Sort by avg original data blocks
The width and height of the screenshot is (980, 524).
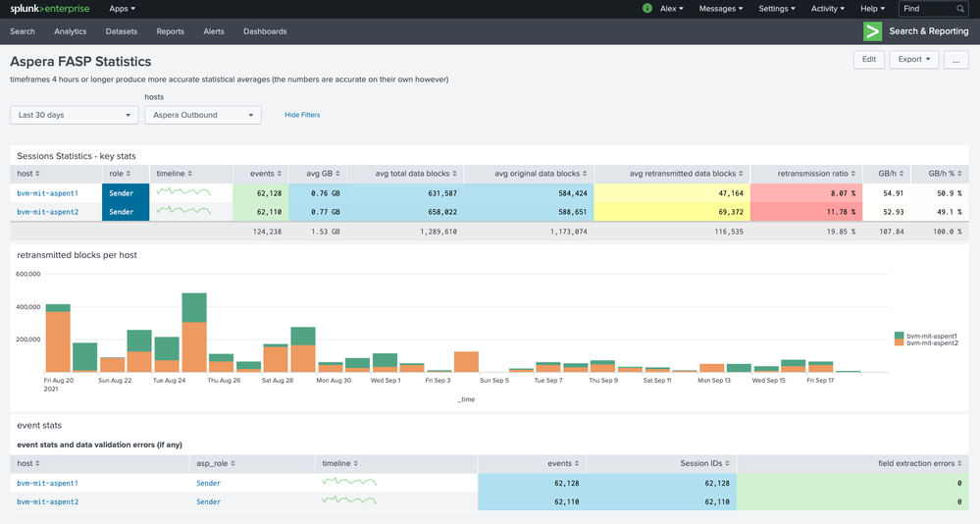pyautogui.click(x=541, y=174)
